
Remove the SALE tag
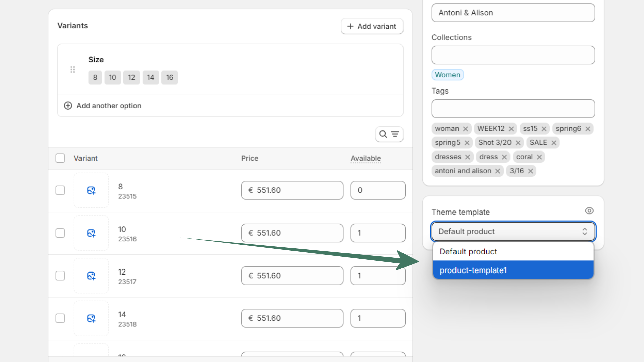[x=555, y=142]
